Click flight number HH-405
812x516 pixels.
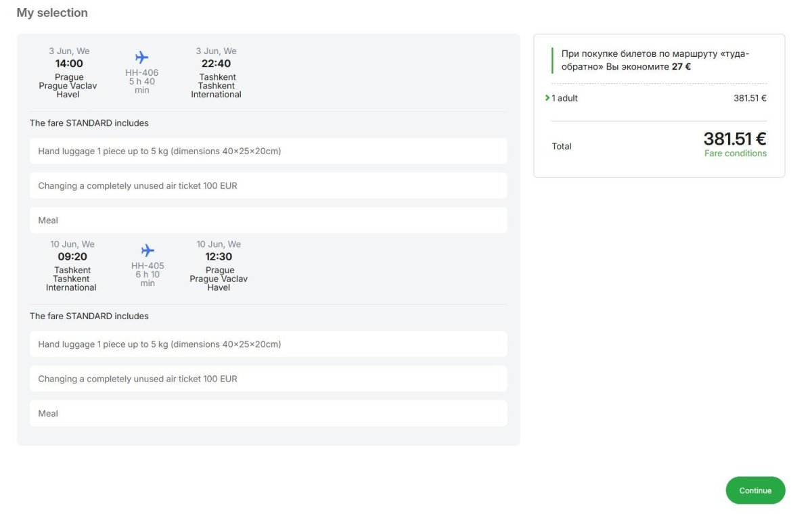148,266
